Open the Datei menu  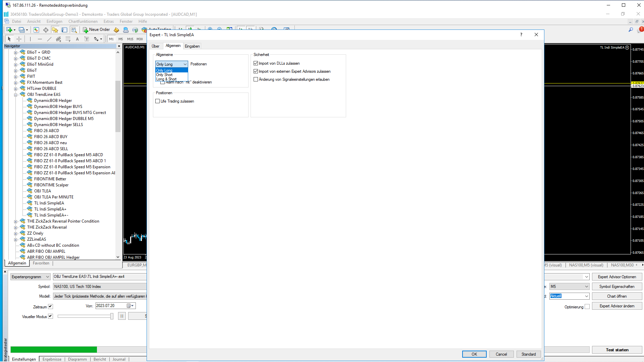click(x=16, y=21)
